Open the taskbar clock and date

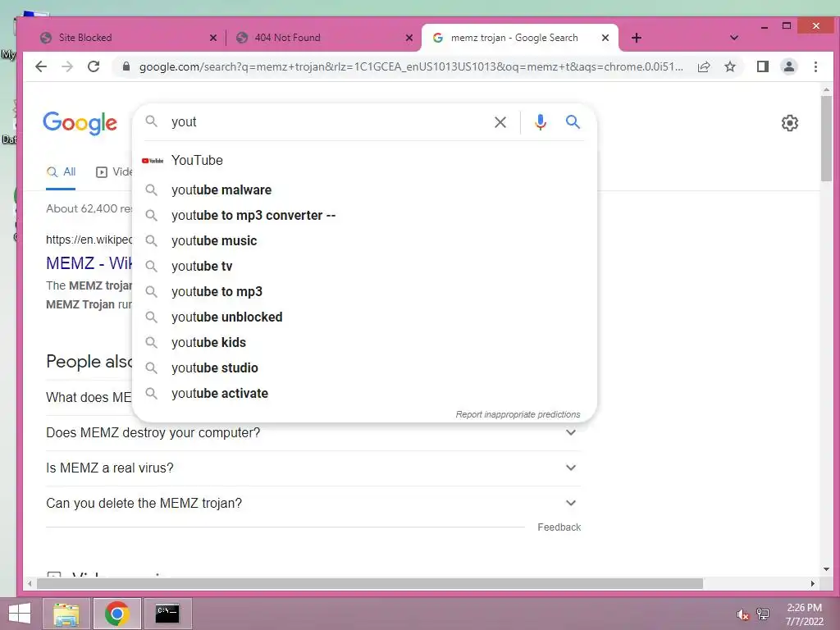[804, 614]
